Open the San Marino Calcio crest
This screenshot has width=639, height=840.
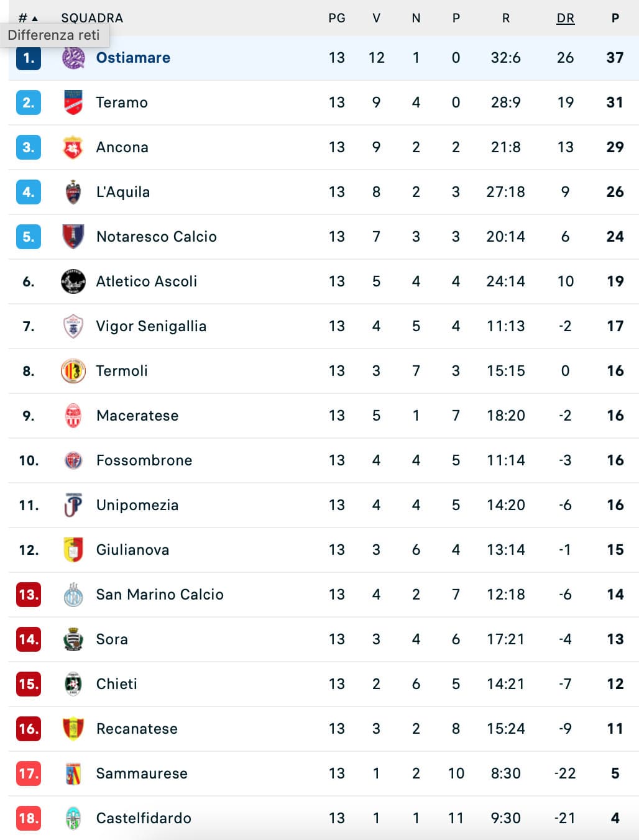[x=73, y=595]
